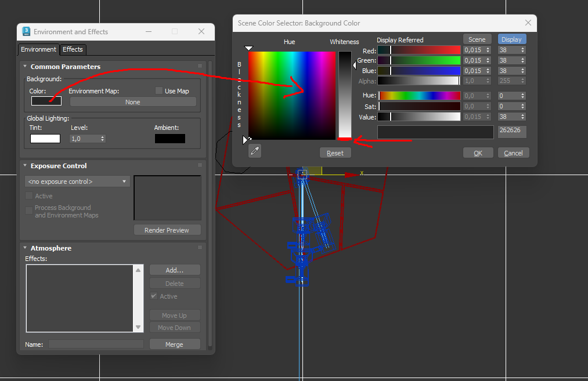Toggle the Active checkbox beside the Effects list

154,296
